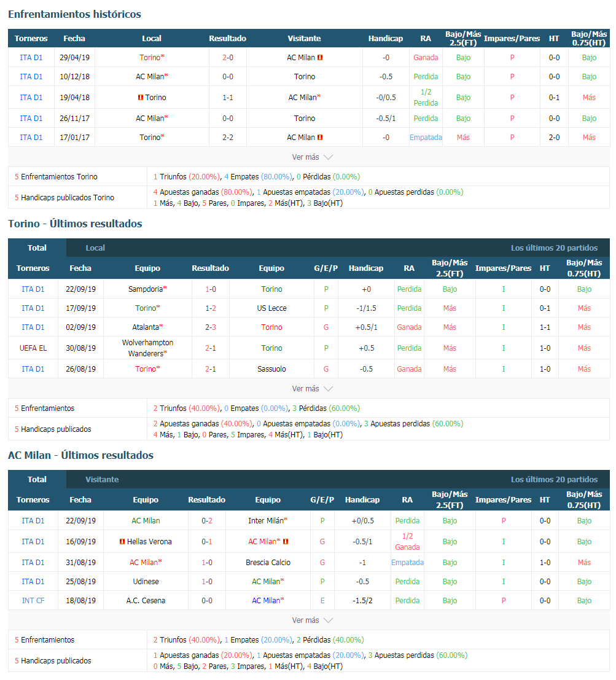The image size is (616, 680).
Task: Open 2-0 result of Torino vs AC Milan
Action: pos(228,57)
